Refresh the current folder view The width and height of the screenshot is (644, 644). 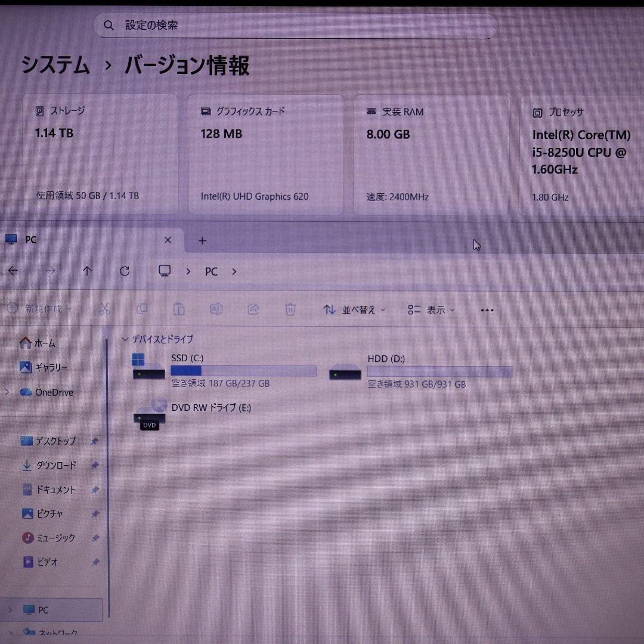click(125, 271)
